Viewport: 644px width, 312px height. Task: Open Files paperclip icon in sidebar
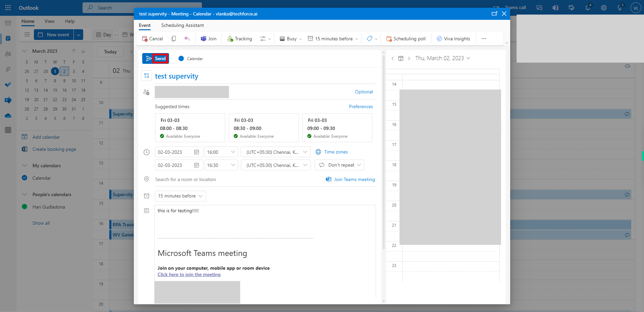point(8,69)
